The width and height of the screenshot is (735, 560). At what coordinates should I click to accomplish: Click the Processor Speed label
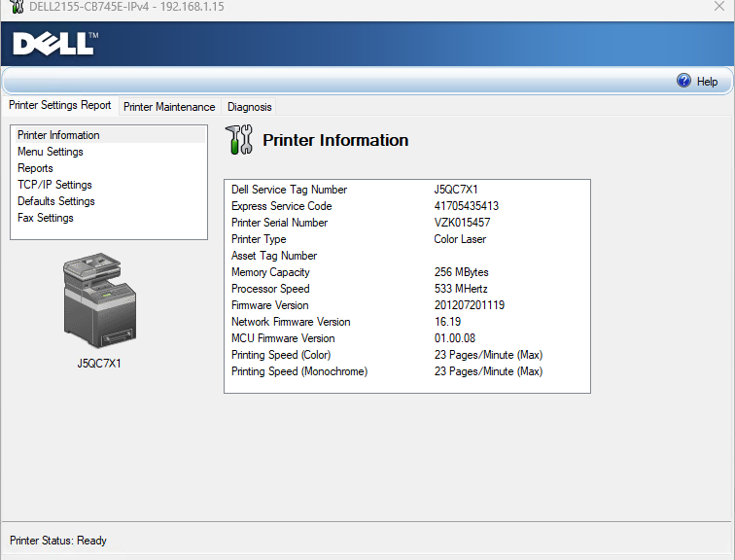[270, 289]
